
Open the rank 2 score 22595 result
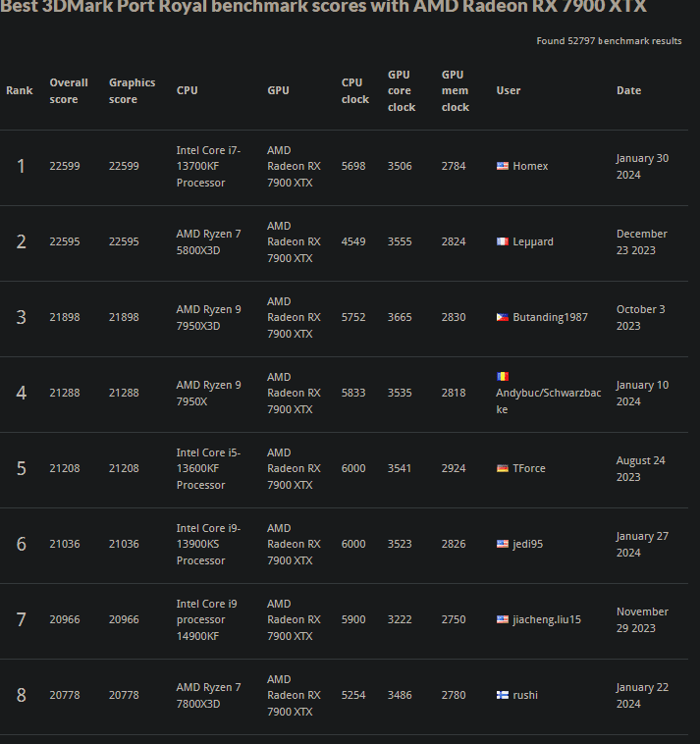(x=65, y=241)
